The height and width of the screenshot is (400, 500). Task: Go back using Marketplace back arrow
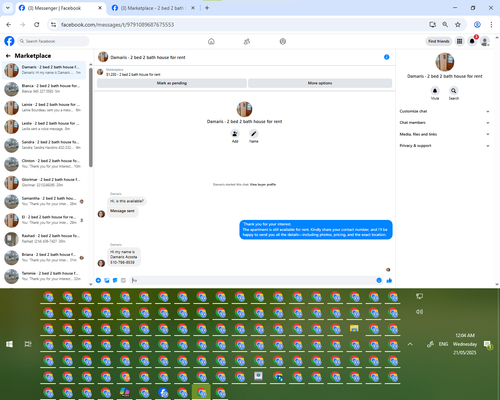[8, 56]
